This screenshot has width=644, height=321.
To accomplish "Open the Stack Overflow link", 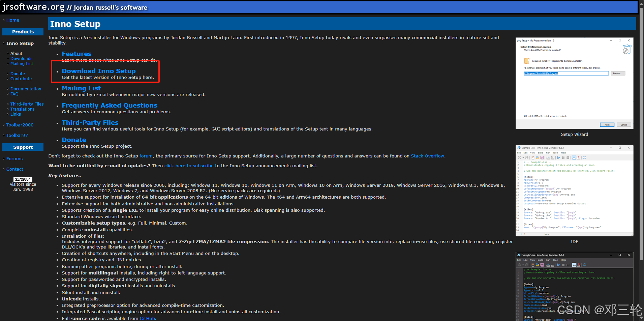I will coord(427,156).
